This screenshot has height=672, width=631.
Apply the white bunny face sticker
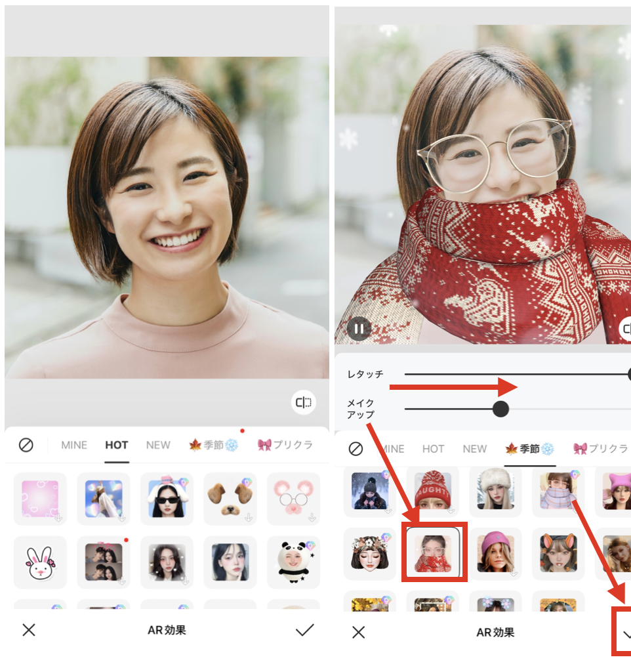[40, 562]
